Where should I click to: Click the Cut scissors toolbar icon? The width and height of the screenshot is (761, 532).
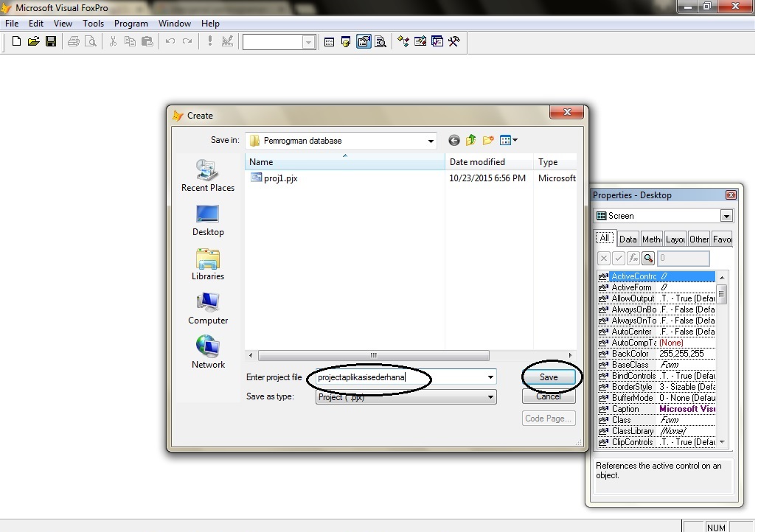tap(113, 42)
